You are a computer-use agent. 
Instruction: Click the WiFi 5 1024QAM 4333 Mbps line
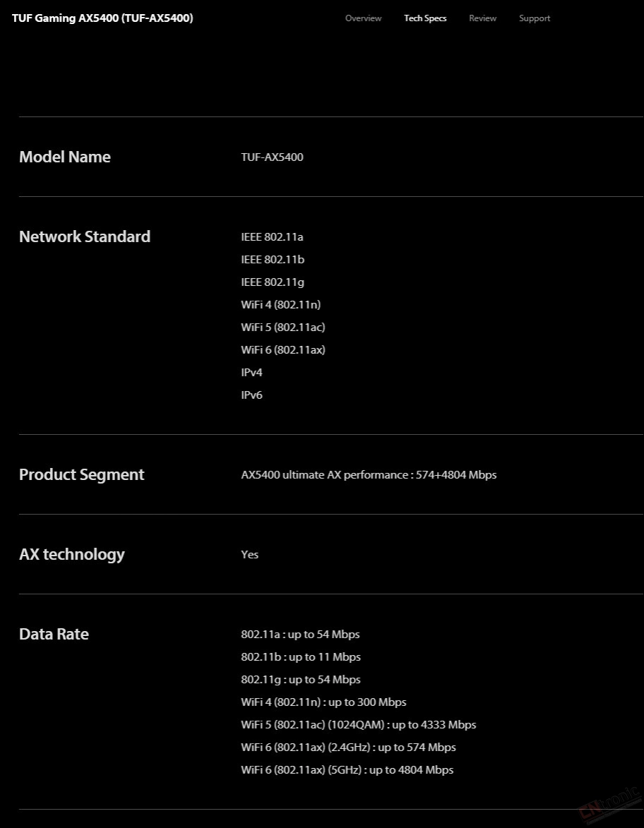click(x=359, y=724)
